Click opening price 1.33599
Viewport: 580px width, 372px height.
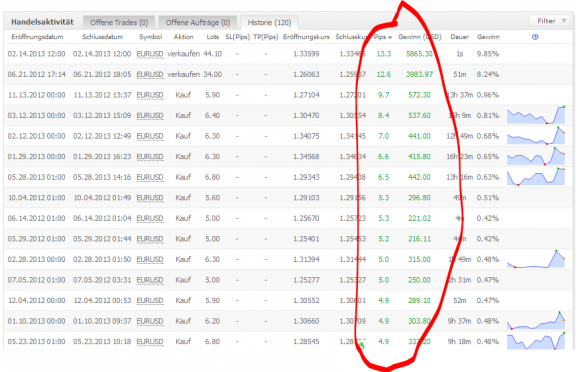306,54
